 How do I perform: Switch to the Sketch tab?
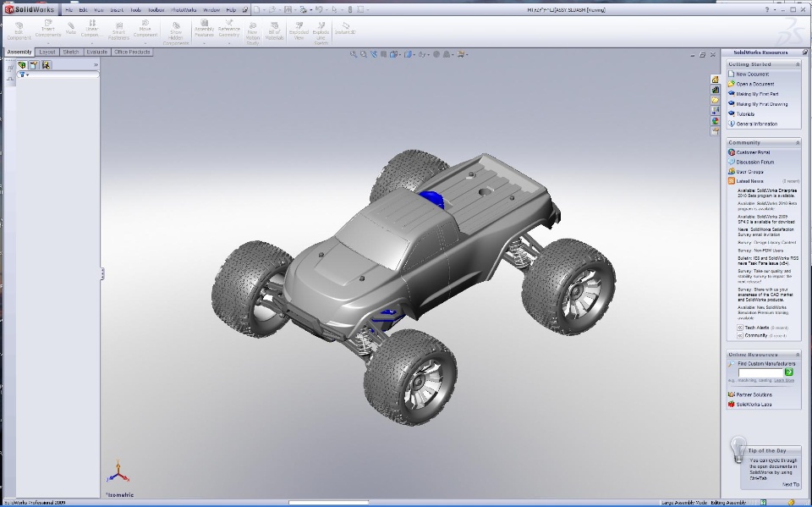click(x=71, y=52)
